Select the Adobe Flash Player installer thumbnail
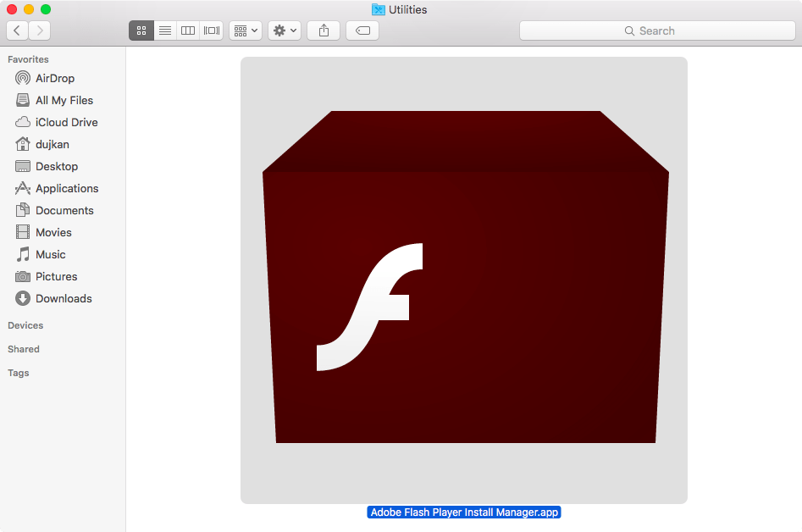The width and height of the screenshot is (802, 532). coord(464,280)
